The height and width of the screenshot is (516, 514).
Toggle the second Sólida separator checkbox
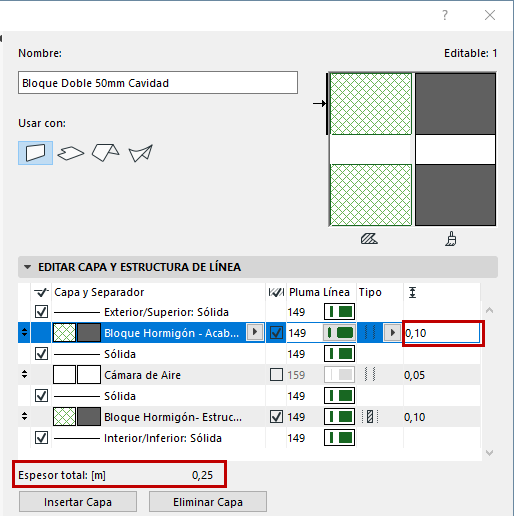tap(41, 396)
